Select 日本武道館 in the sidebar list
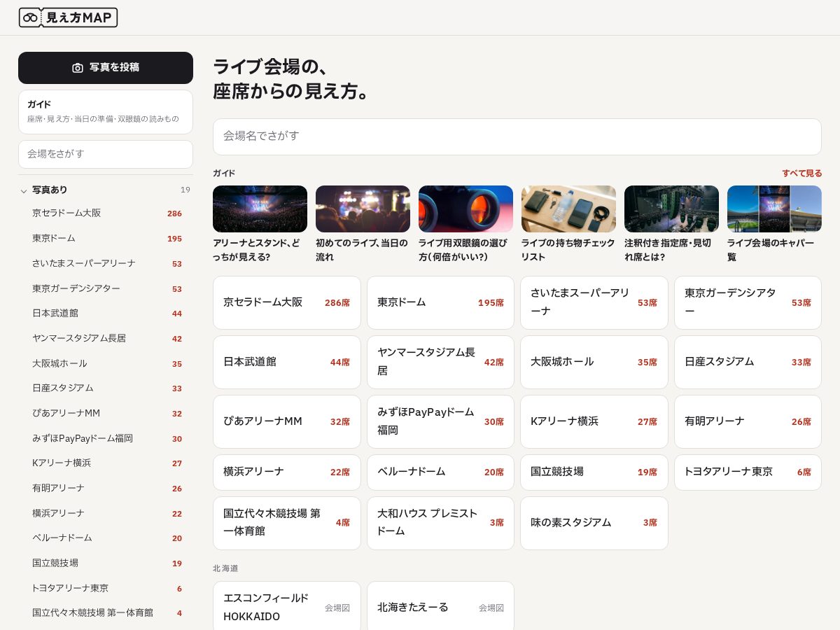This screenshot has height=630, width=840. [106, 314]
